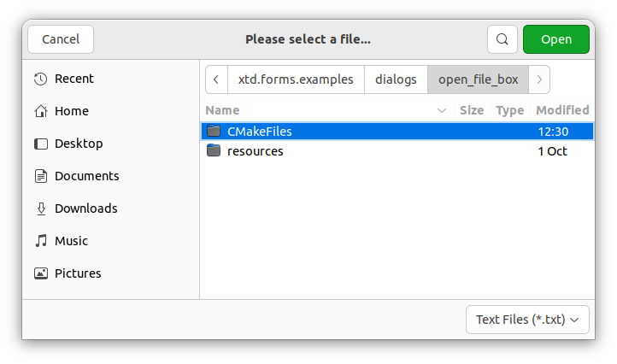Screen dimensions: 617x364
Task: Sort files by Modified column
Action: tap(561, 110)
